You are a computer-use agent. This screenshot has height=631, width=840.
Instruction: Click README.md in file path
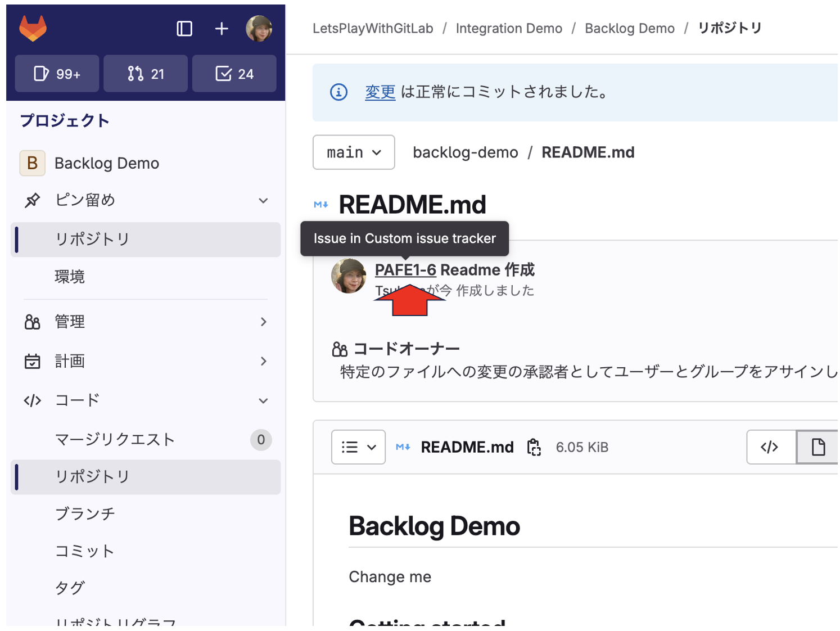coord(588,152)
